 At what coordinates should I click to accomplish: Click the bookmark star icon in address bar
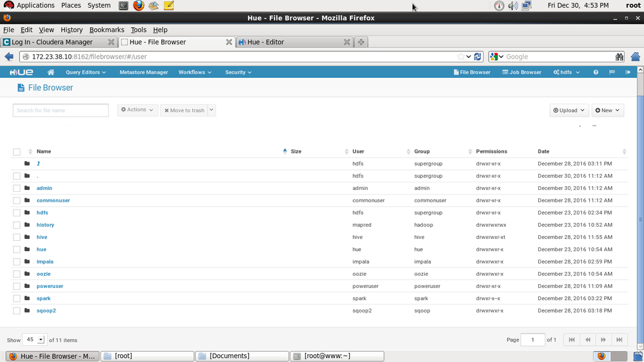(x=461, y=57)
